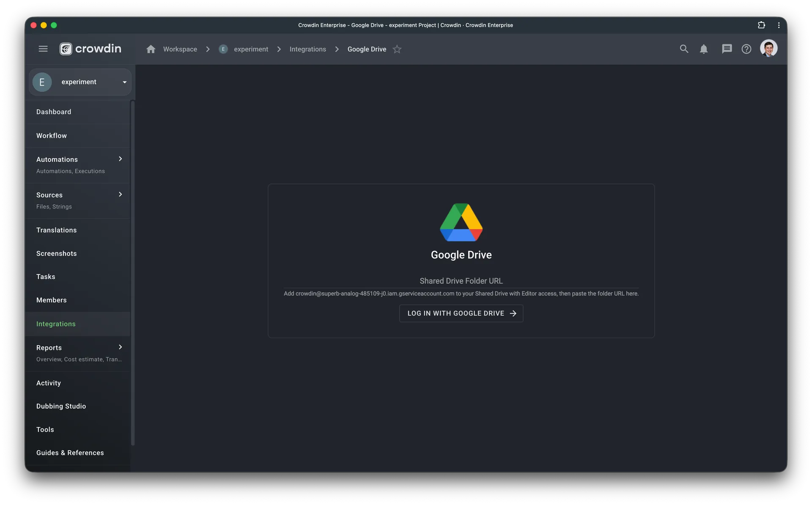Expand the Reports section
The width and height of the screenshot is (812, 505).
[120, 347]
